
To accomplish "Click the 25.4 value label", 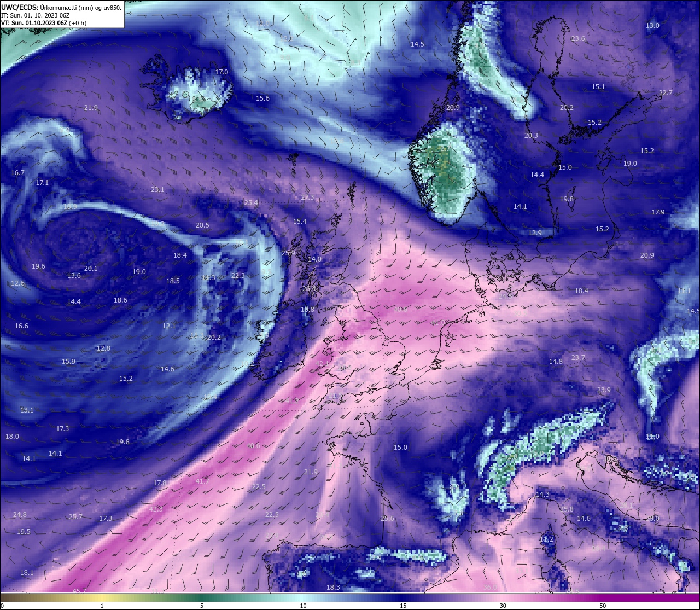I will click(x=251, y=203).
